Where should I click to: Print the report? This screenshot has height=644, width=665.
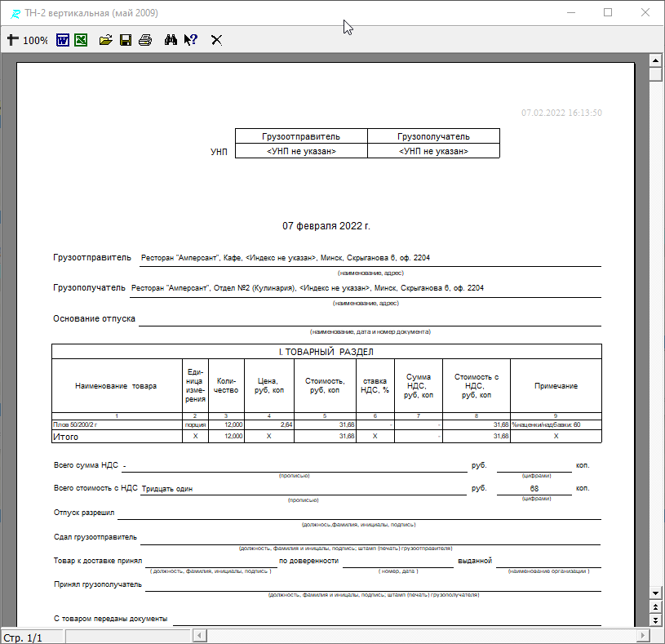click(145, 40)
